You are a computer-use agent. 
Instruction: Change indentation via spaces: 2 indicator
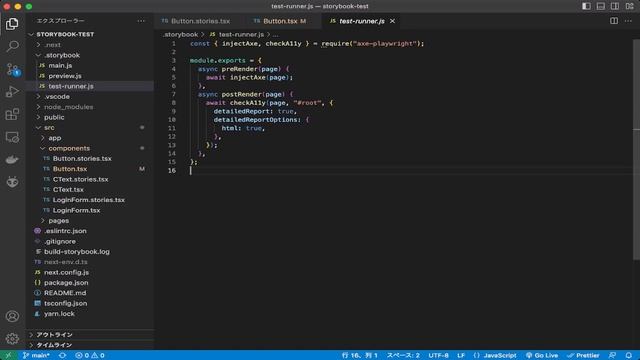403,355
